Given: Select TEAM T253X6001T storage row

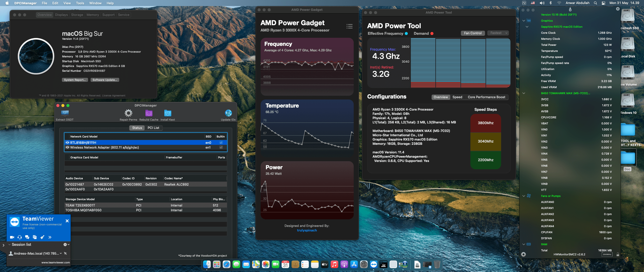Looking at the screenshot, I should click(146, 205).
